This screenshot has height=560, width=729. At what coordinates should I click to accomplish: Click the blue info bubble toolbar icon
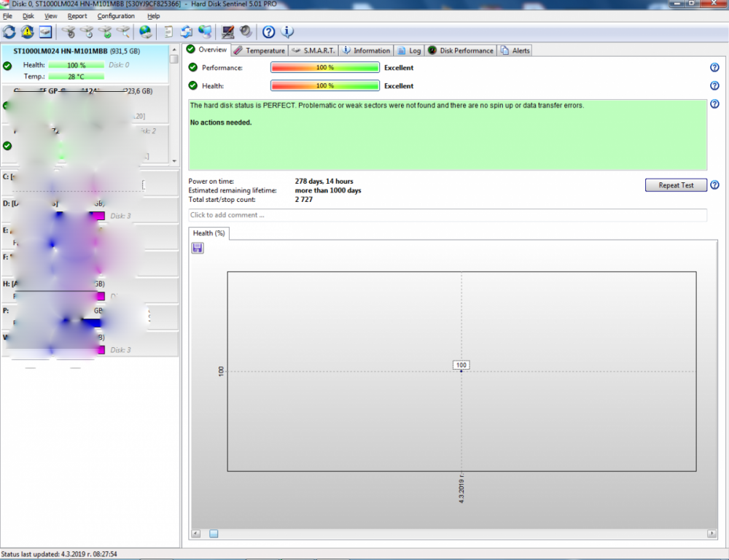pos(287,31)
